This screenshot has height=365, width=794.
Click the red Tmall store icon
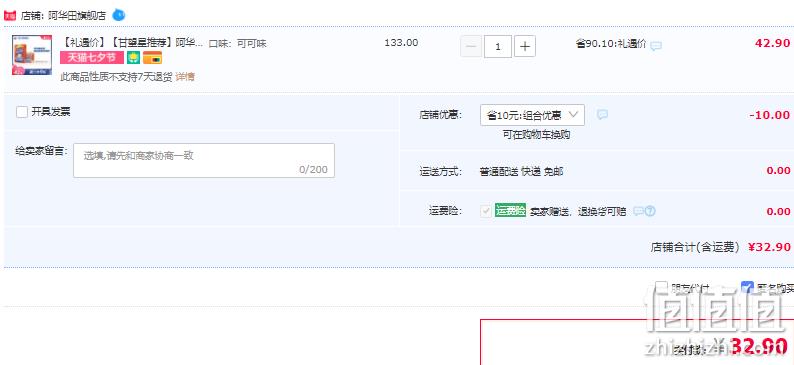pyautogui.click(x=10, y=15)
